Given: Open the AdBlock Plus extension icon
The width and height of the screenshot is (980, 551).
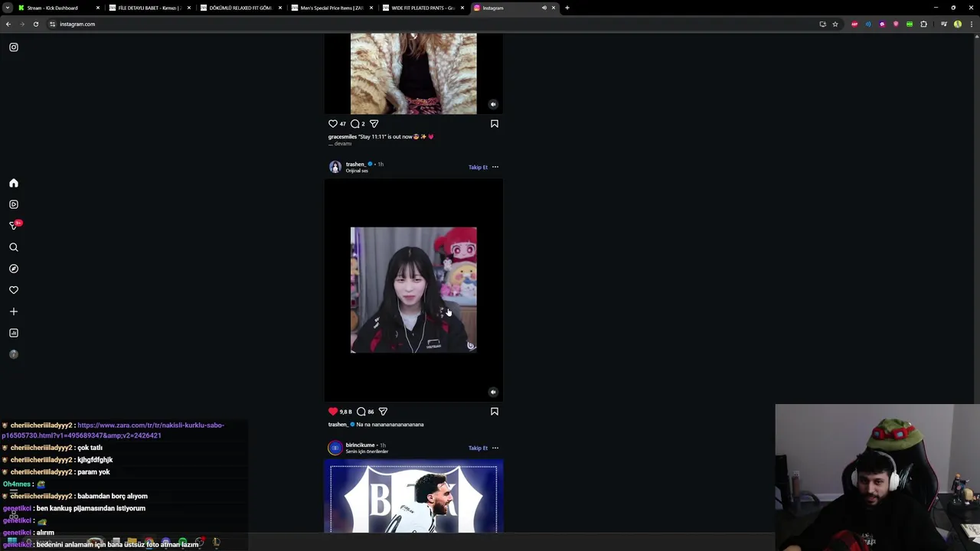Looking at the screenshot, I should pos(854,24).
